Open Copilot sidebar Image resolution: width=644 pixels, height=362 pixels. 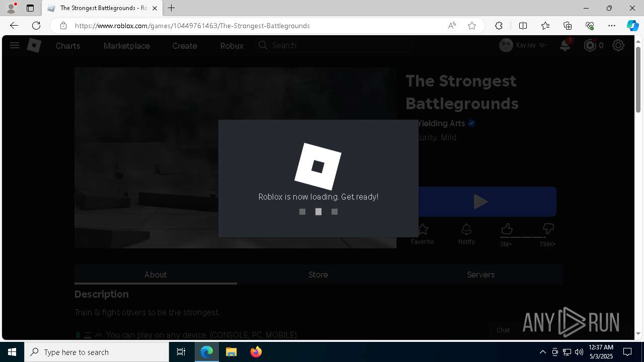(x=632, y=26)
